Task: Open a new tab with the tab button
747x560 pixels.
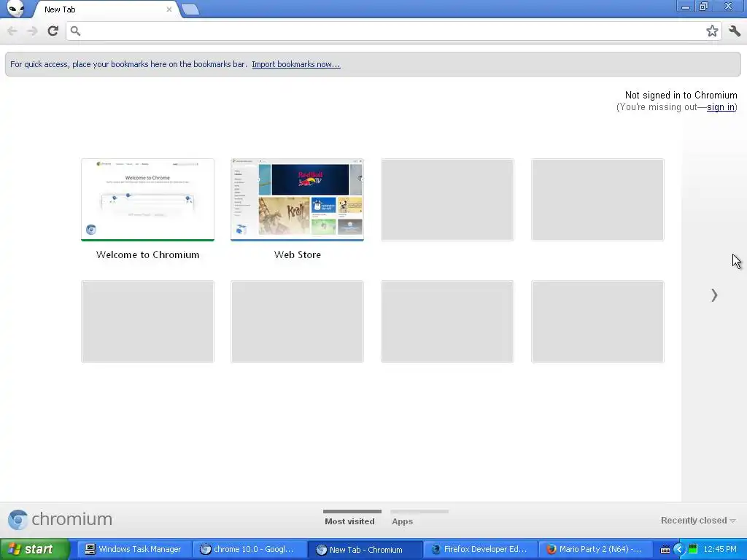Action: 190,9
